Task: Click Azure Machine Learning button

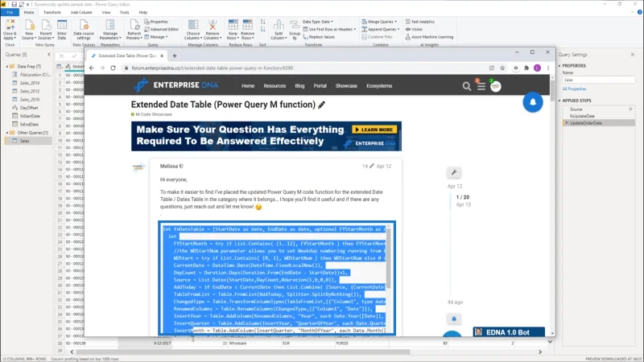Action: tap(429, 37)
